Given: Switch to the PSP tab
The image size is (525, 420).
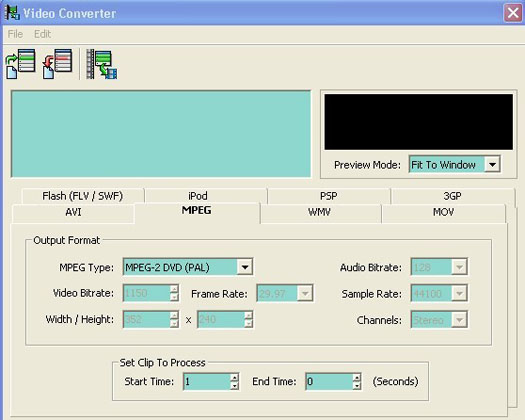Looking at the screenshot, I should [x=329, y=196].
